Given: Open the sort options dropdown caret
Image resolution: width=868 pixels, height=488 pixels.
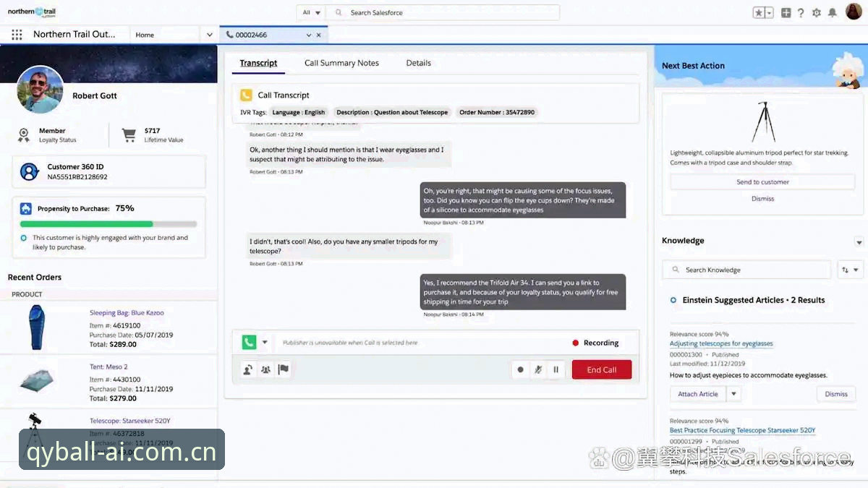Looking at the screenshot, I should click(x=856, y=270).
